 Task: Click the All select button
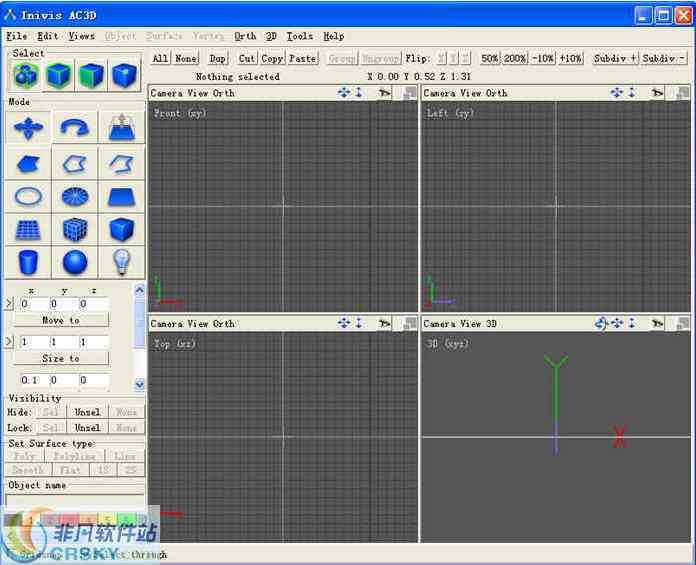pos(160,59)
